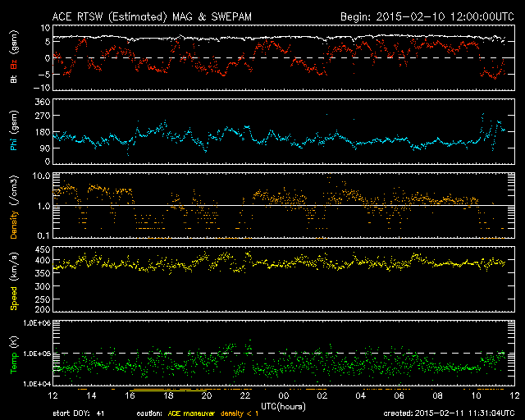
Task: Click the '08' hour label on the time axis
Action: pos(437,396)
